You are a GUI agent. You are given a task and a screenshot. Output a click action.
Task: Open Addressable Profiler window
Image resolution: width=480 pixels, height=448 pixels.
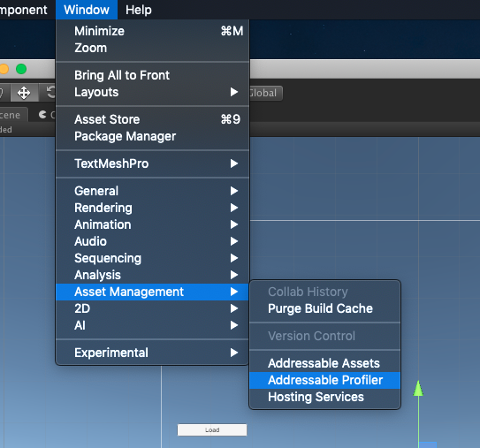tap(324, 380)
